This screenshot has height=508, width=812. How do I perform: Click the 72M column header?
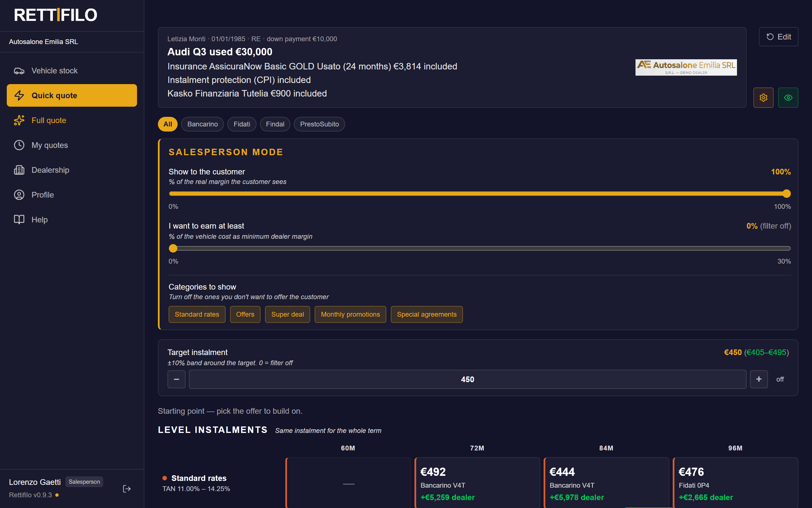[x=477, y=448]
